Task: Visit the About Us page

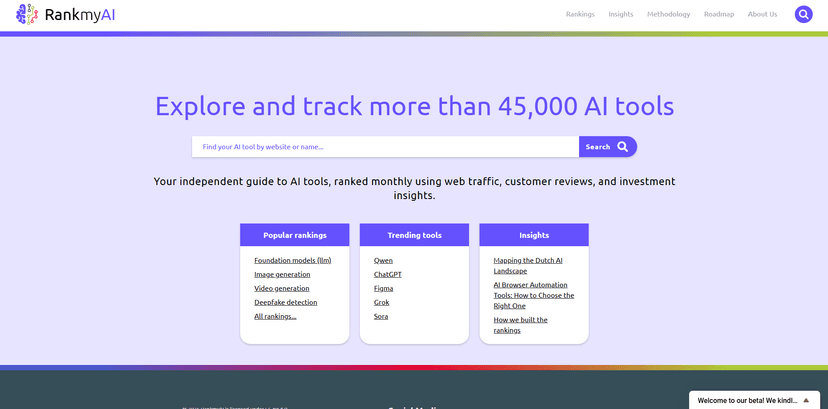Action: 762,14
